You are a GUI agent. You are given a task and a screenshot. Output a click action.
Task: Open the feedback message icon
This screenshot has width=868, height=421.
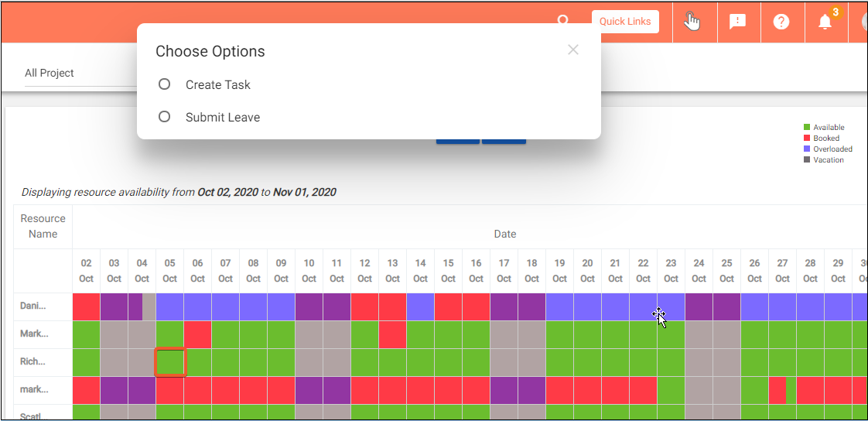(x=737, y=22)
